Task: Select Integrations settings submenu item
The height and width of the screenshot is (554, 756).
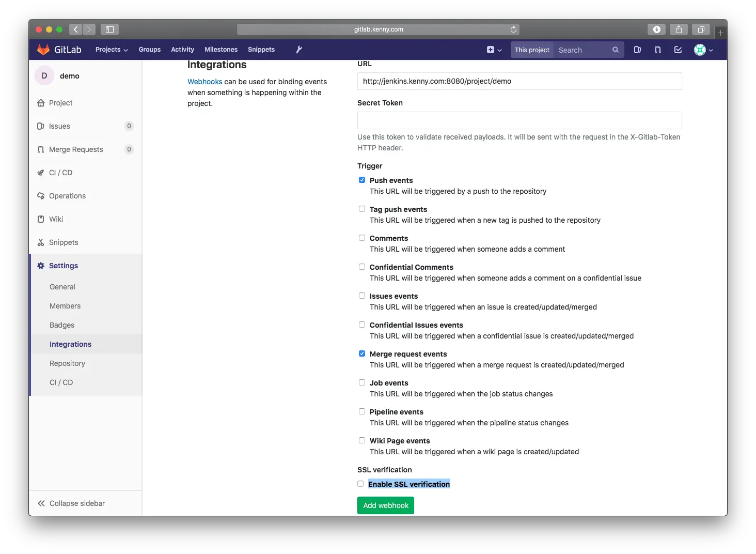Action: (70, 344)
